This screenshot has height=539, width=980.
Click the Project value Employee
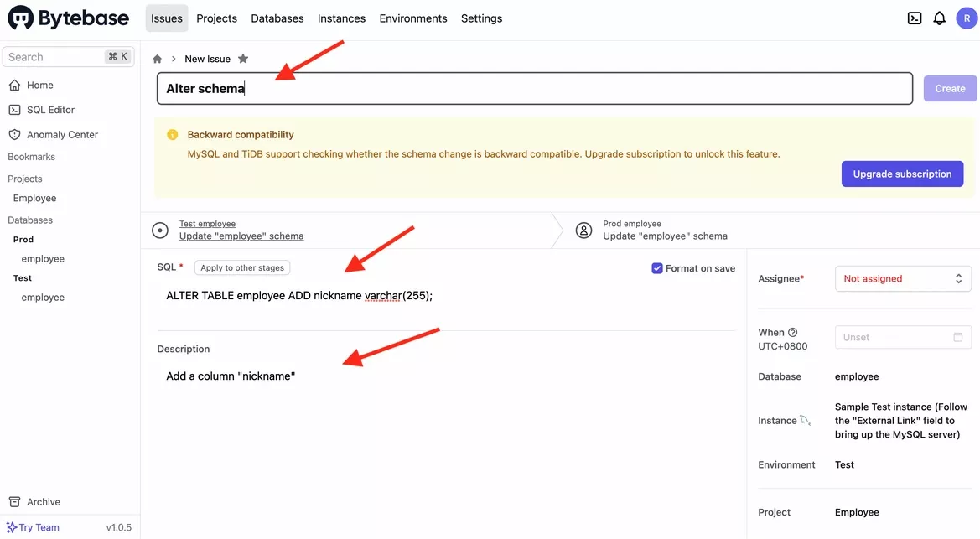pos(857,512)
